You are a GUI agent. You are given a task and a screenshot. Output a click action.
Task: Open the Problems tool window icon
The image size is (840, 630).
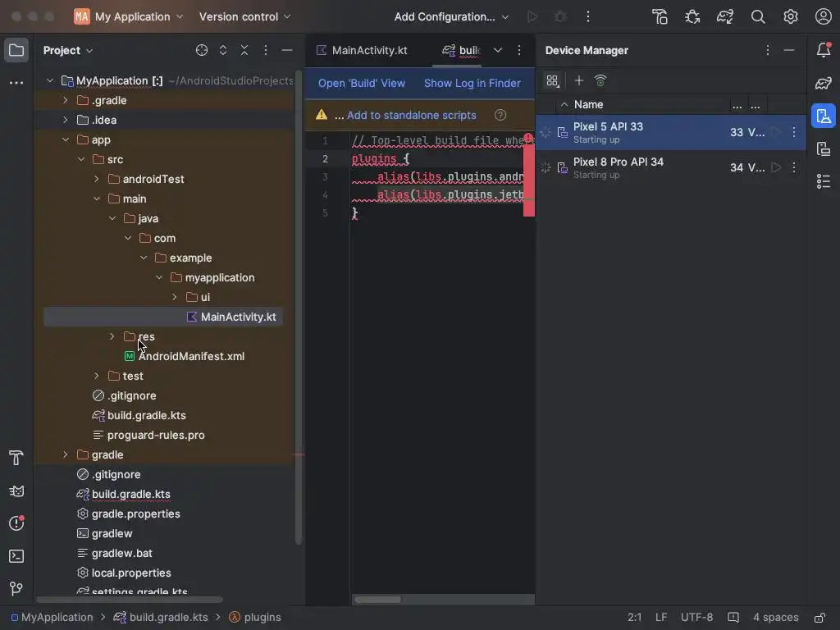(16, 523)
